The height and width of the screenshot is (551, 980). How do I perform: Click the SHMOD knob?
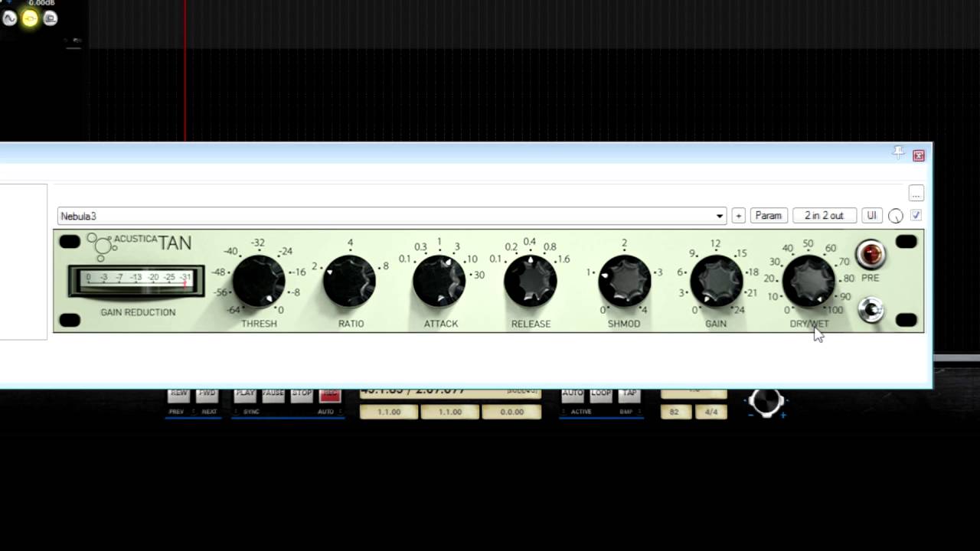[624, 282]
